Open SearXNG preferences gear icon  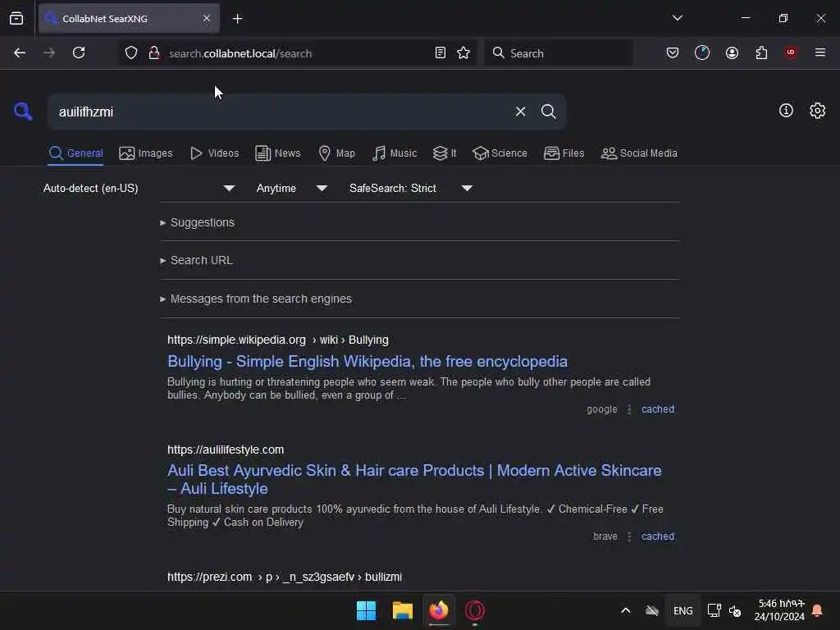click(x=818, y=111)
